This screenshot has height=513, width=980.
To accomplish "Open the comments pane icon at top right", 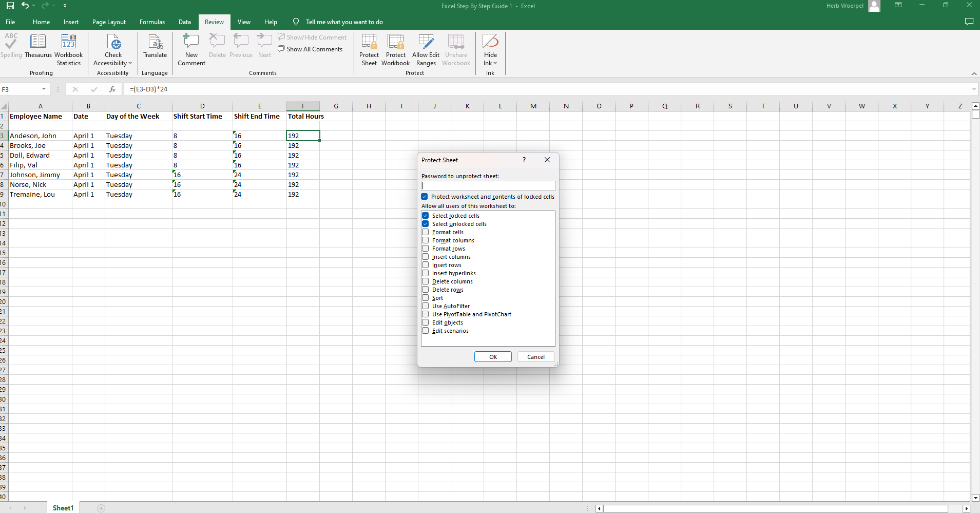I will (x=969, y=22).
